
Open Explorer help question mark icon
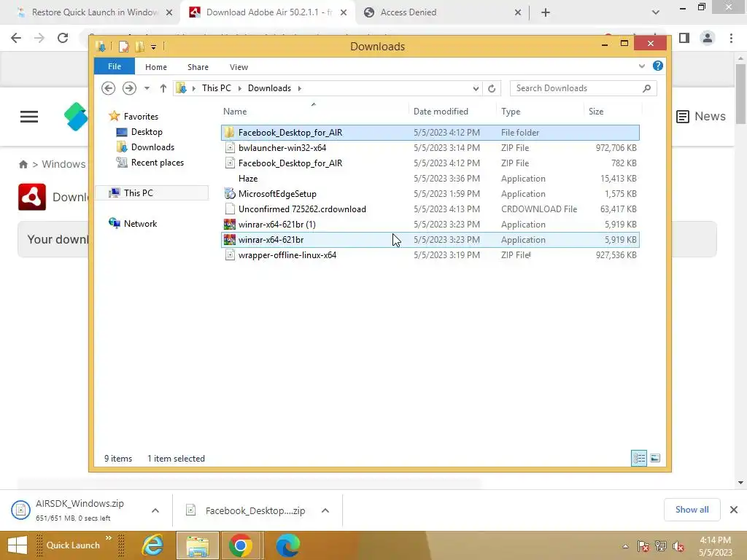pos(658,66)
